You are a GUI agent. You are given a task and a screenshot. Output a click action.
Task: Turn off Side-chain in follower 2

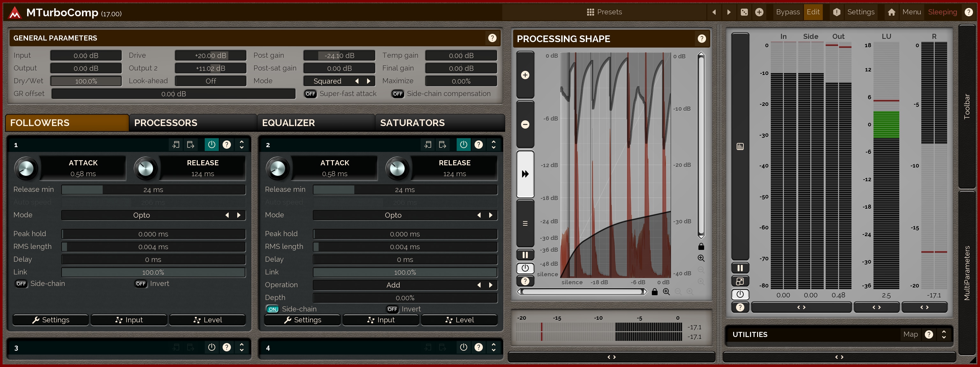click(x=272, y=309)
